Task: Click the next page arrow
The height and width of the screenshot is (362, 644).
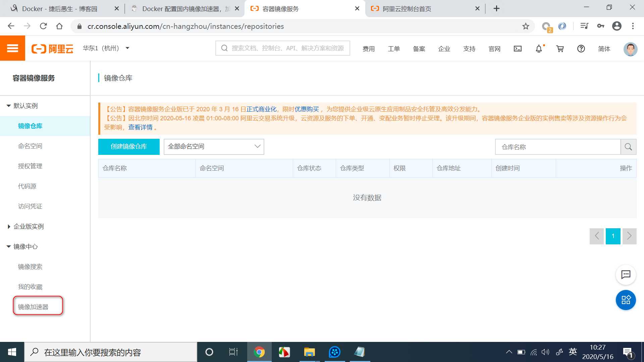Action: coord(629,236)
